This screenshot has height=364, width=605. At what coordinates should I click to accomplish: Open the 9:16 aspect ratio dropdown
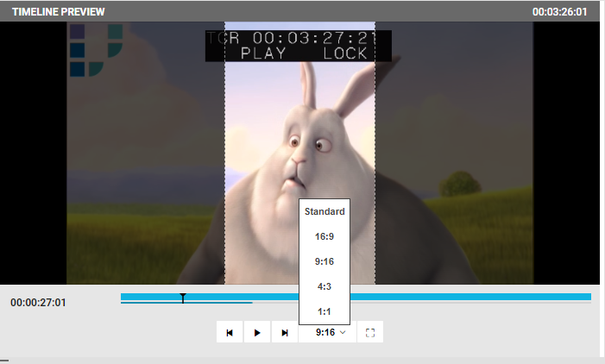point(327,332)
